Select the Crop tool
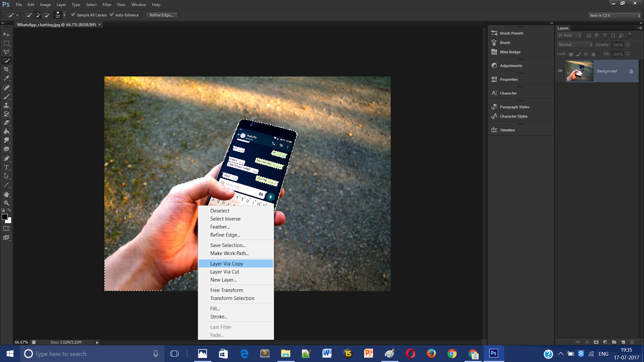Viewport: 644px width, 362px height. [x=6, y=70]
